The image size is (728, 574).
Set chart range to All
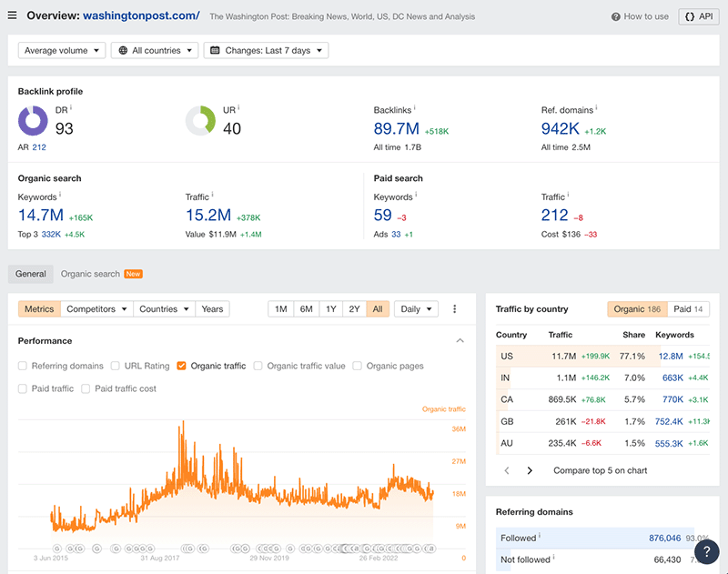tap(378, 309)
